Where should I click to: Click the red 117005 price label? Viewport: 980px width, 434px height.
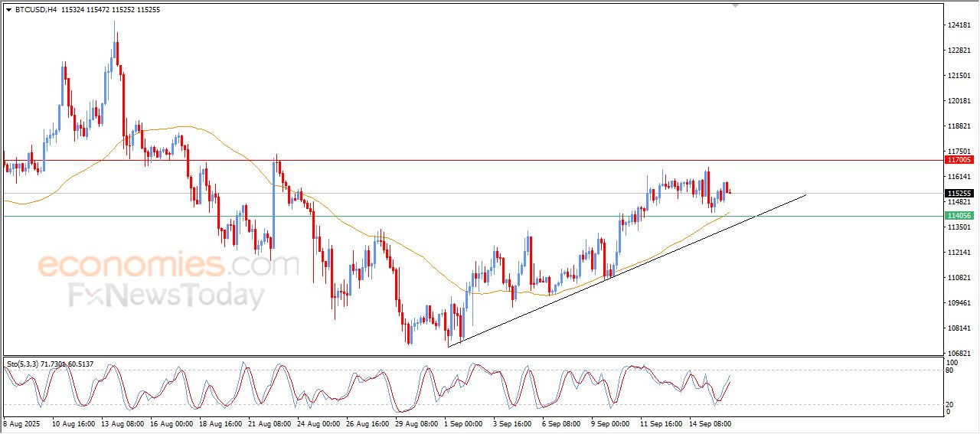(959, 160)
